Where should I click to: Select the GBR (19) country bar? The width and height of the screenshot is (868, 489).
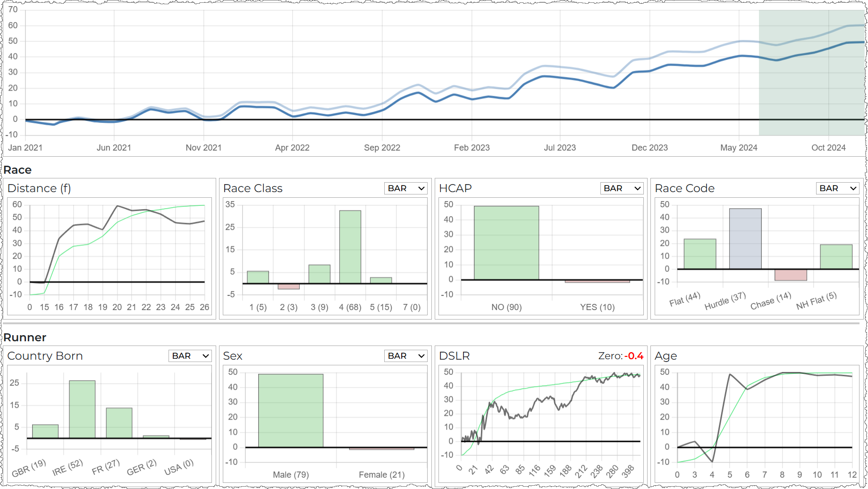click(45, 431)
